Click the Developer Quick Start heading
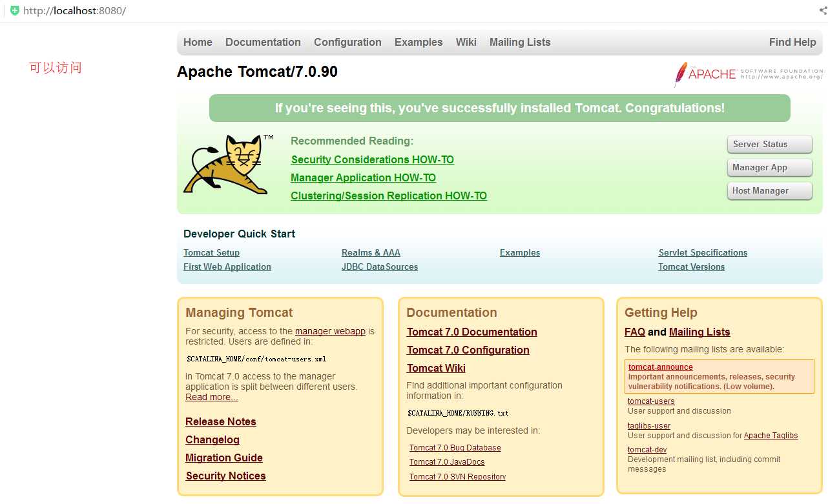The image size is (828, 504). pos(239,234)
